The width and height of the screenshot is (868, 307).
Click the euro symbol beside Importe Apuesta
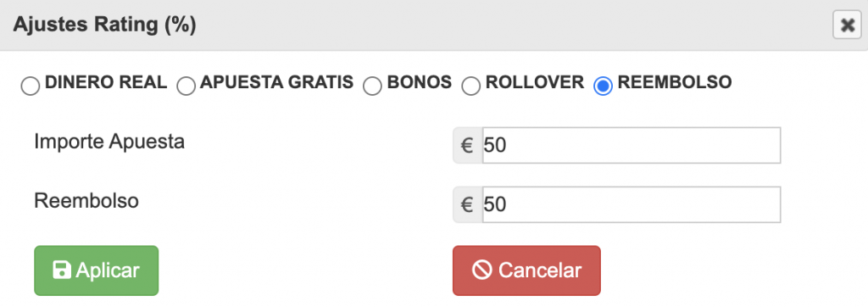click(x=467, y=146)
